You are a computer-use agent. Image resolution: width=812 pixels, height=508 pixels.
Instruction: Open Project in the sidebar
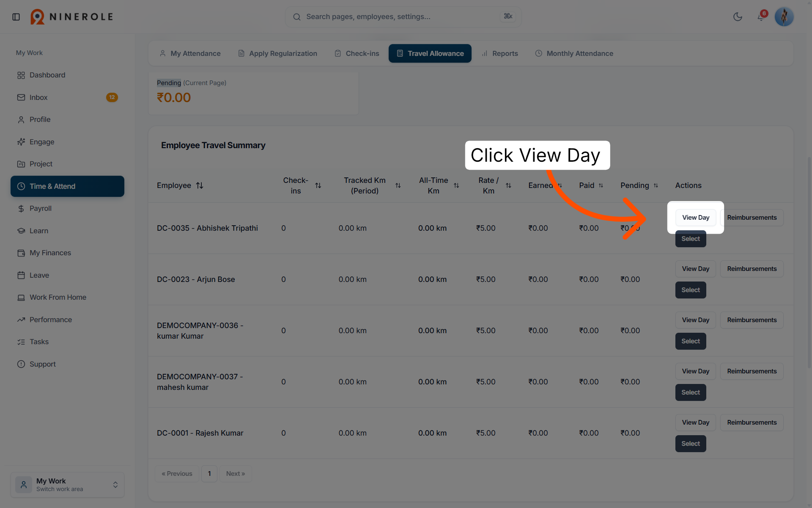coord(68,164)
